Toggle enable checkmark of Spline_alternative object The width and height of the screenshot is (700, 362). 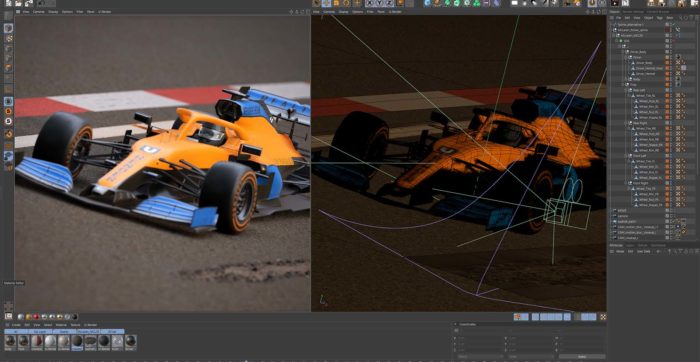point(675,25)
